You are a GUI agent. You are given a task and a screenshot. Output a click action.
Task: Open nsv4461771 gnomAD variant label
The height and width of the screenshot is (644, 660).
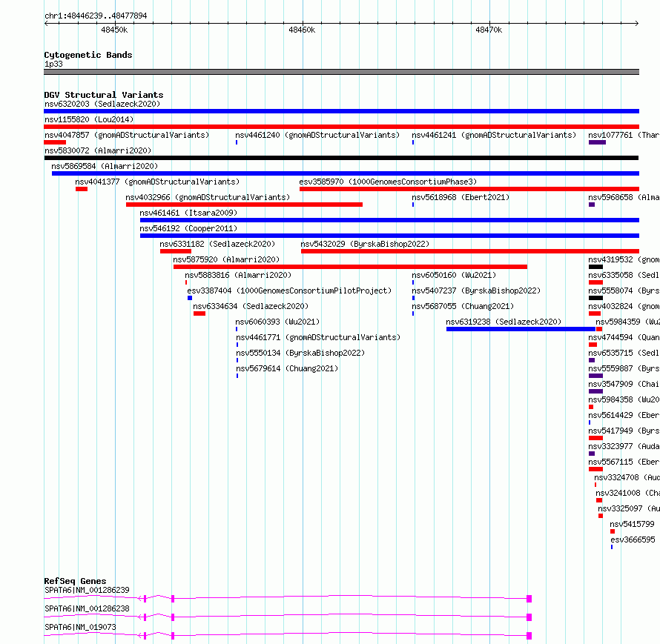(318, 337)
